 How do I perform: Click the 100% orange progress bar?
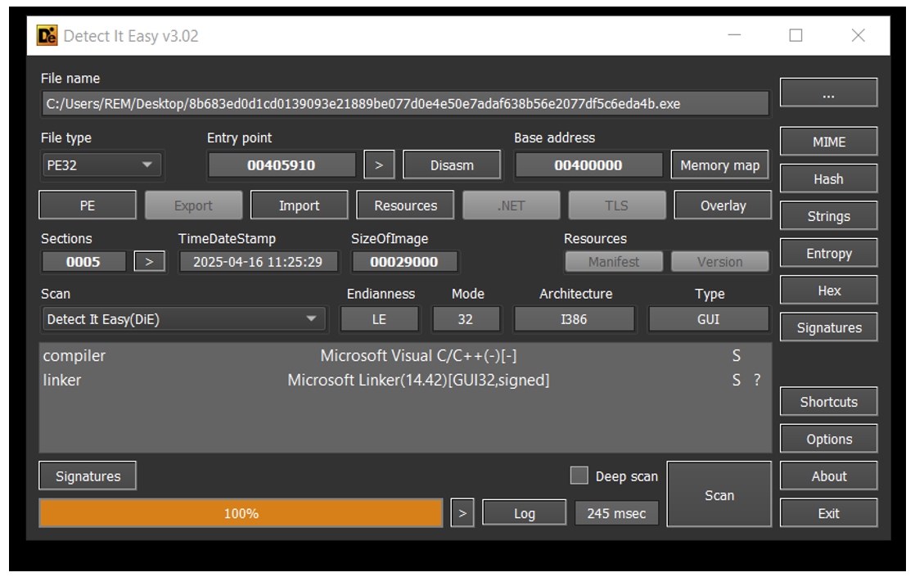coord(241,513)
